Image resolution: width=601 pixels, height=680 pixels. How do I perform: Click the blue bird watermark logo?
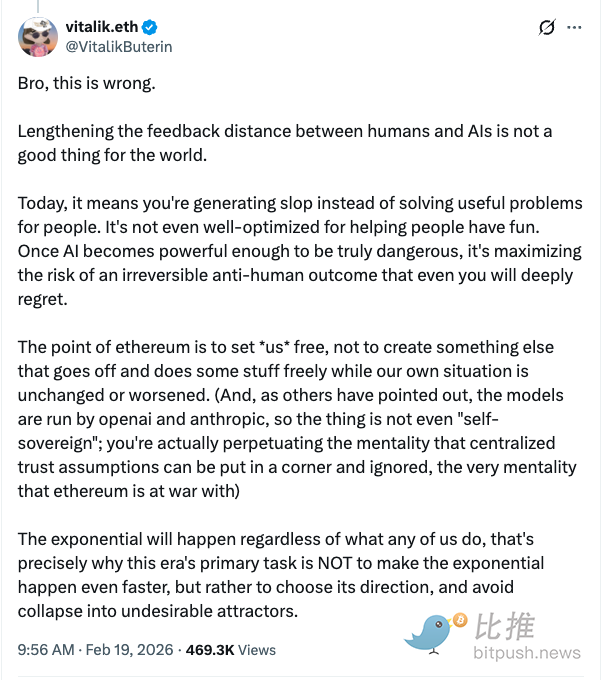coord(431,632)
